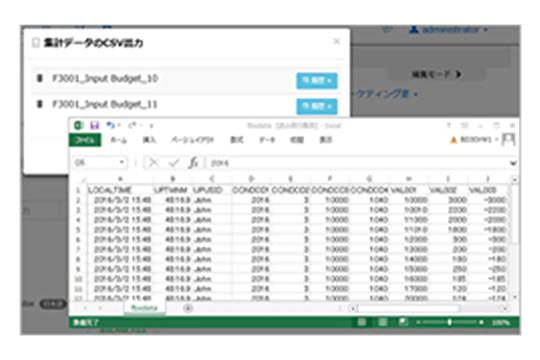Open Customize Quick Access Toolbar dropdown
This screenshot has width=540, height=360.
tap(151, 126)
